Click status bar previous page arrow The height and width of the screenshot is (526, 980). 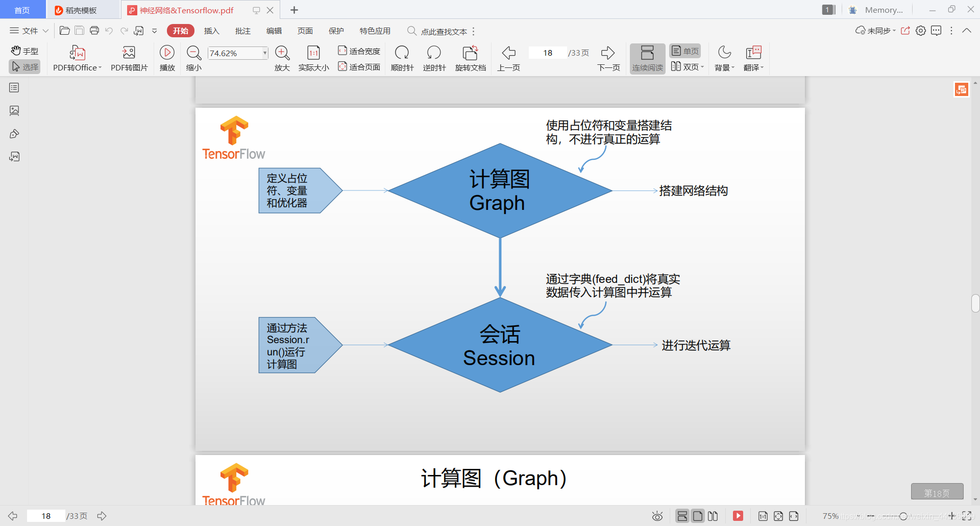pos(13,516)
